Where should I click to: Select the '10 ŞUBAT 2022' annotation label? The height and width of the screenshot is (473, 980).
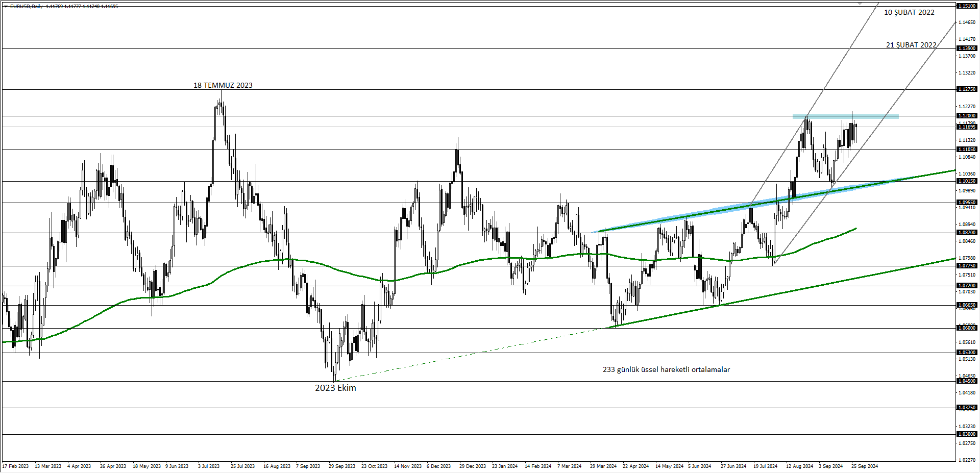[x=909, y=12]
